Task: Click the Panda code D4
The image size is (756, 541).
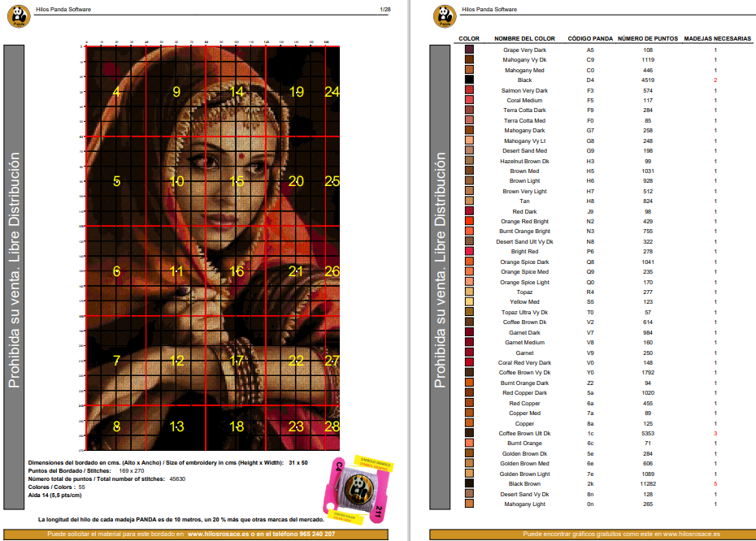Action: [x=590, y=80]
